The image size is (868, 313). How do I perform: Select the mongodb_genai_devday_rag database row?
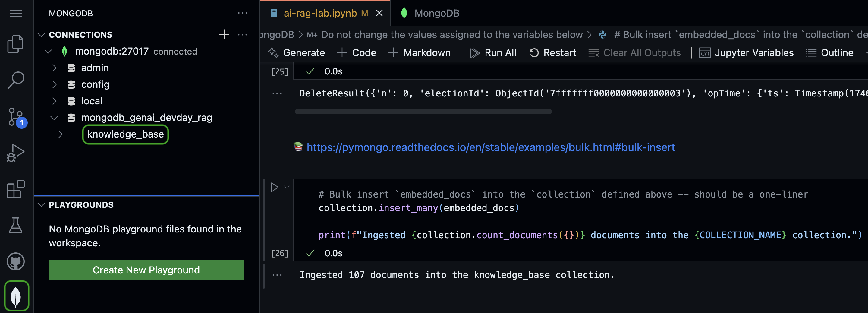(146, 118)
